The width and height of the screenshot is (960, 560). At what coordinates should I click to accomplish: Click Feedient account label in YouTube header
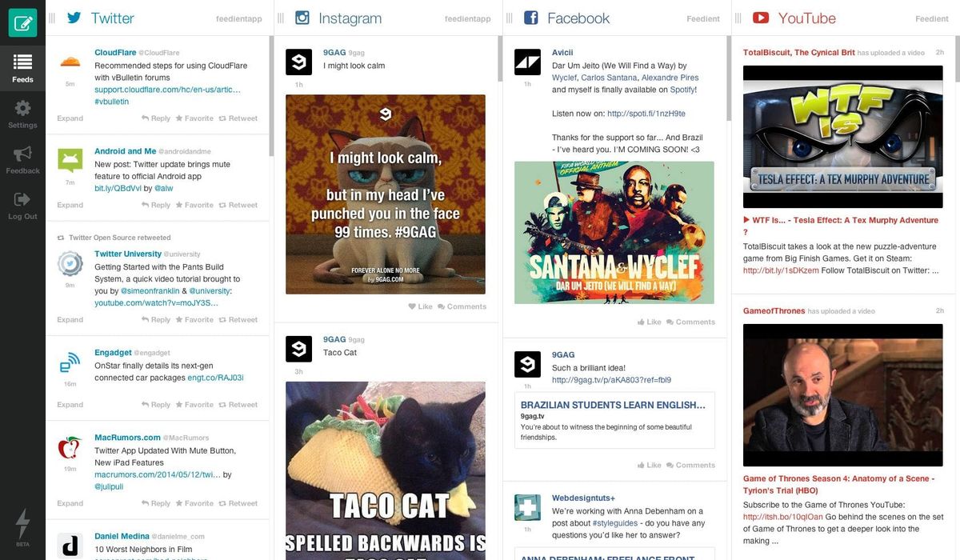point(932,18)
